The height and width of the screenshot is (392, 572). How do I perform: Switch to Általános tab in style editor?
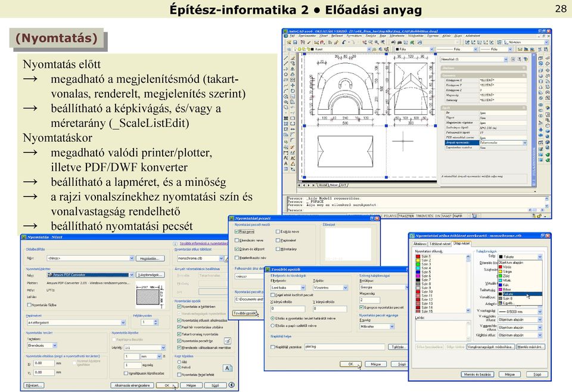point(420,244)
